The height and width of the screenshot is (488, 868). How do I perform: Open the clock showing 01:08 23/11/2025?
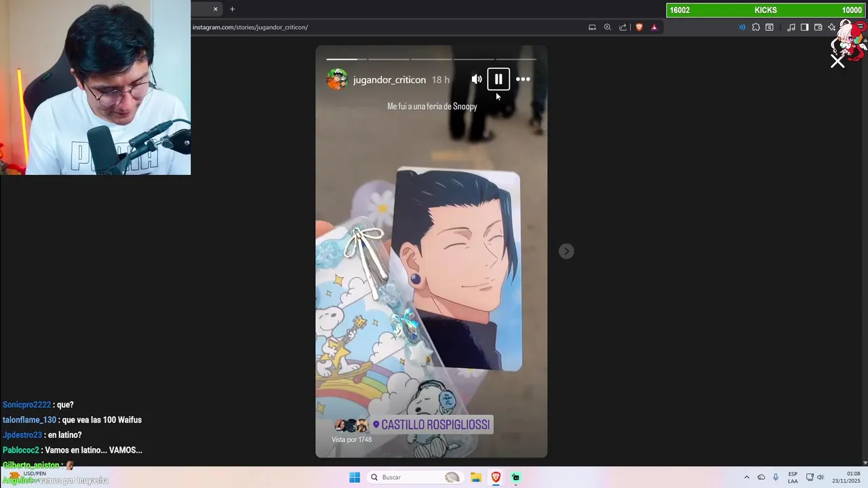[x=846, y=477]
